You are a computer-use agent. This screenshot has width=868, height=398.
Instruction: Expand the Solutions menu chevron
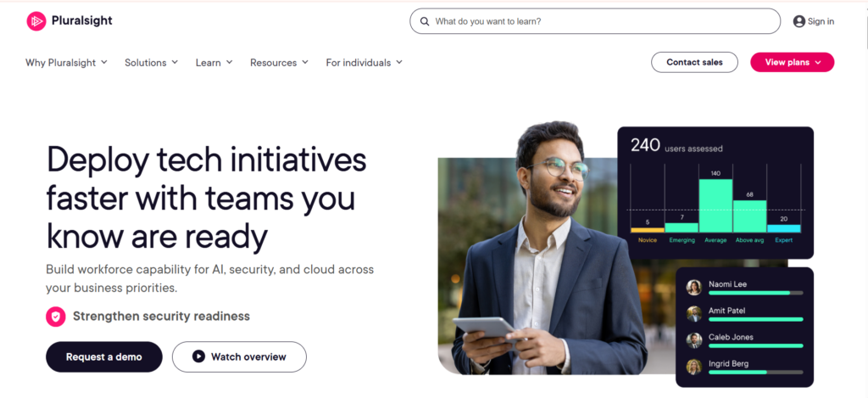175,63
